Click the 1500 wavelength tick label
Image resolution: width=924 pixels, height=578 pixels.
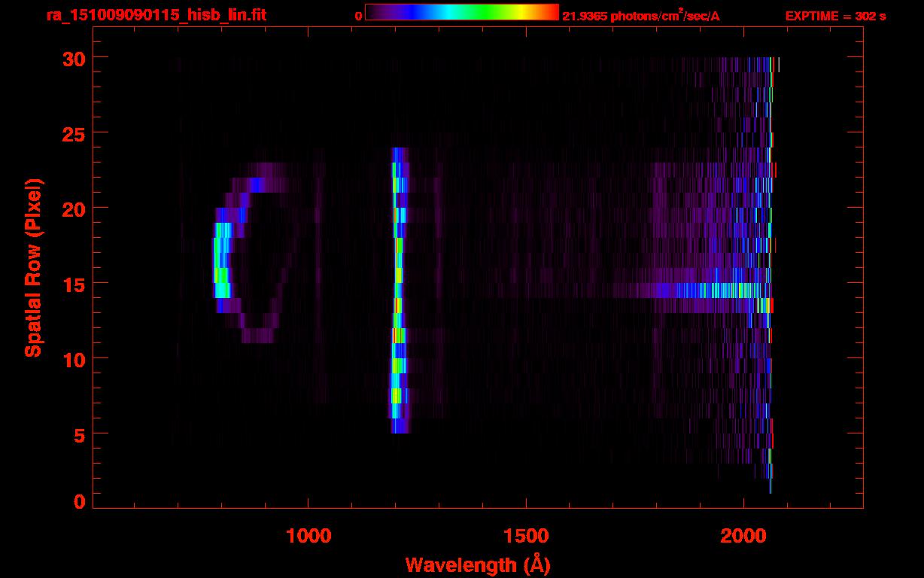pos(525,536)
